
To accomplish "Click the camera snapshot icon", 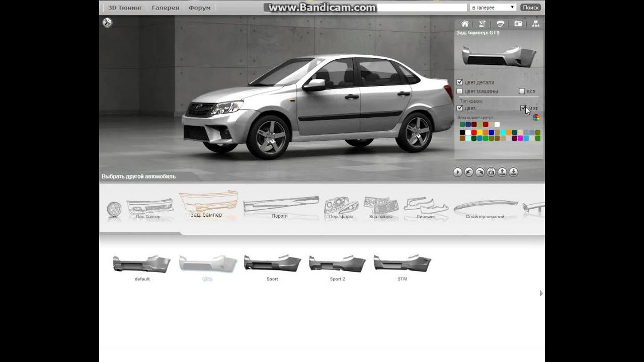I will (518, 24).
